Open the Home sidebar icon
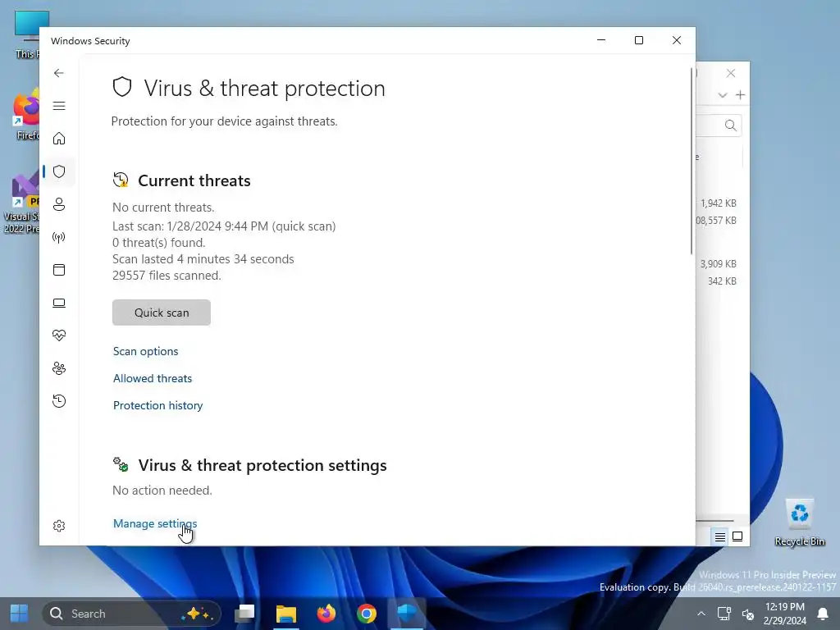This screenshot has height=630, width=840. 59,139
